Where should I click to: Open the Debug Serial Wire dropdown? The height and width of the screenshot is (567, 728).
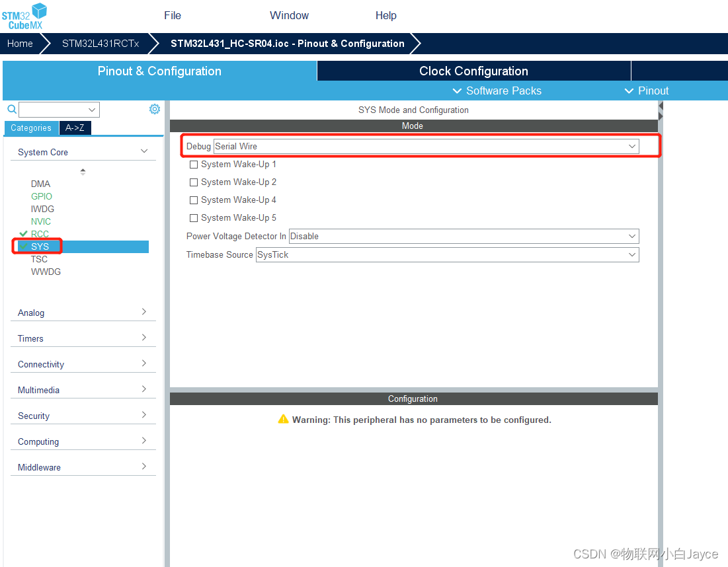coord(426,146)
